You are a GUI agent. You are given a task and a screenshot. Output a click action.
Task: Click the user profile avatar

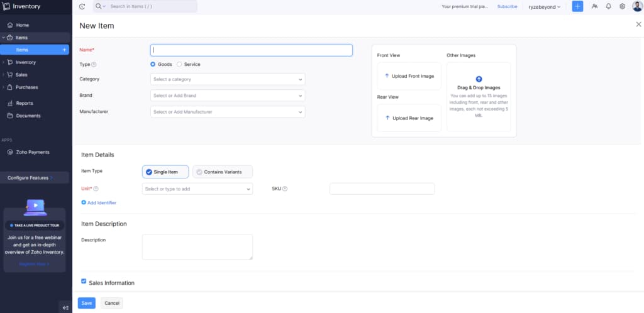637,6
